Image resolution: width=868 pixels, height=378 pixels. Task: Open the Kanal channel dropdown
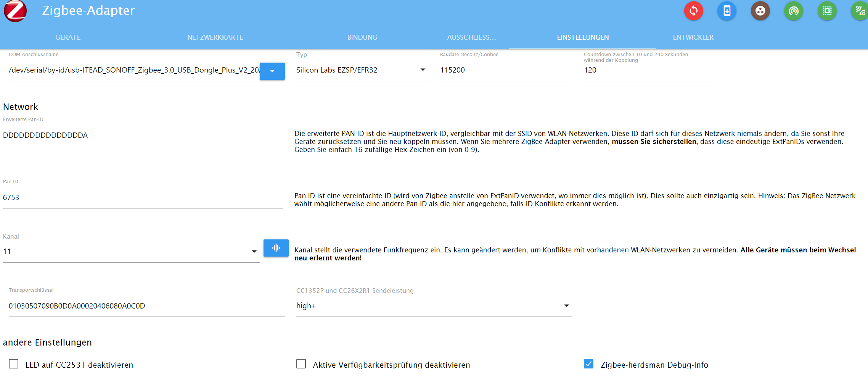click(x=131, y=252)
